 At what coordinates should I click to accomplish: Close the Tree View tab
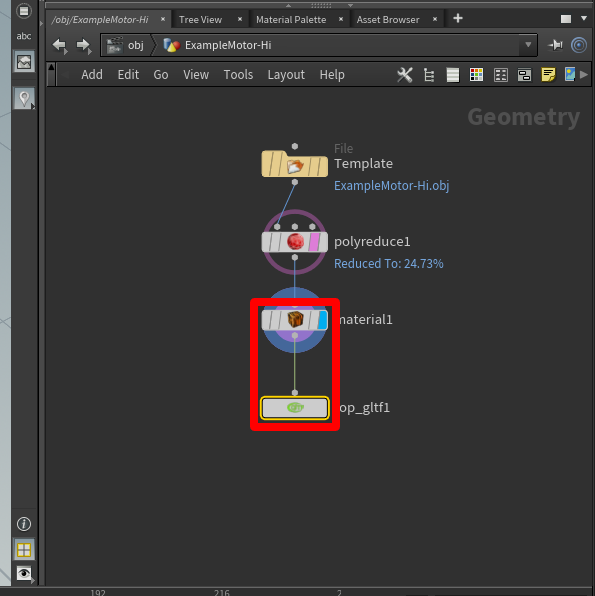[240, 19]
